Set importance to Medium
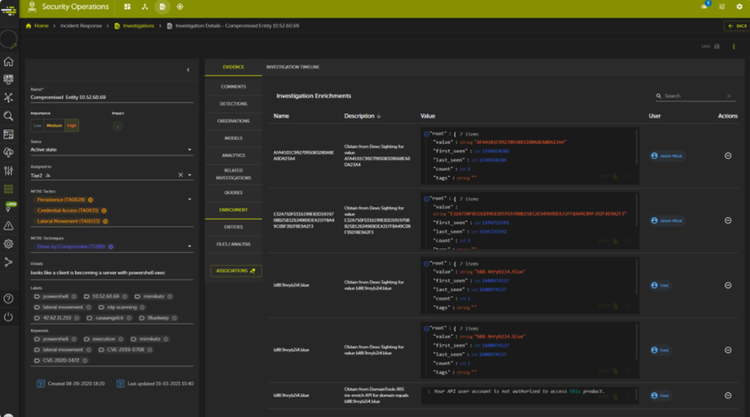The image size is (750, 417). point(54,126)
